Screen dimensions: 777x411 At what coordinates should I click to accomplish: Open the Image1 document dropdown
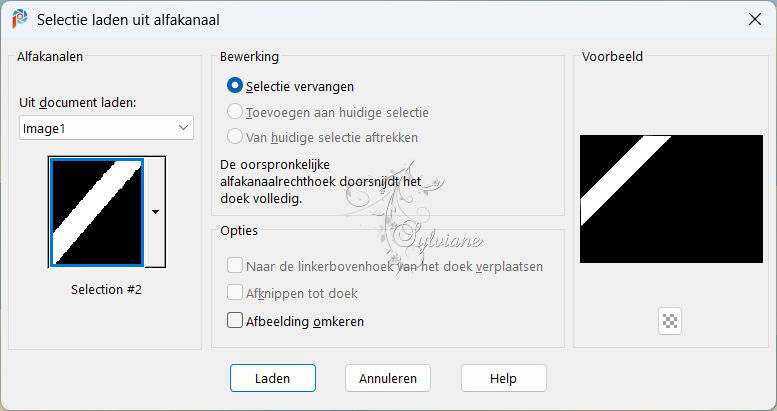click(106, 128)
